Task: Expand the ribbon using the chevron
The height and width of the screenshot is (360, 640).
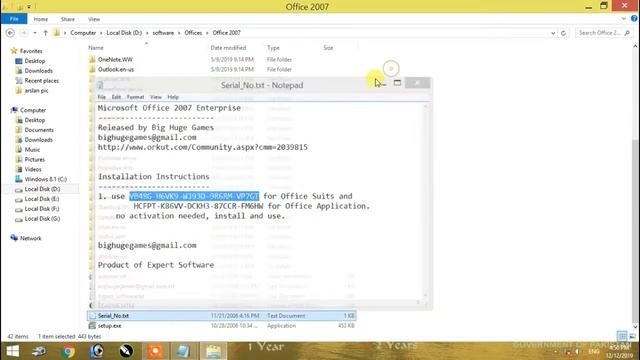Action: pyautogui.click(x=624, y=19)
